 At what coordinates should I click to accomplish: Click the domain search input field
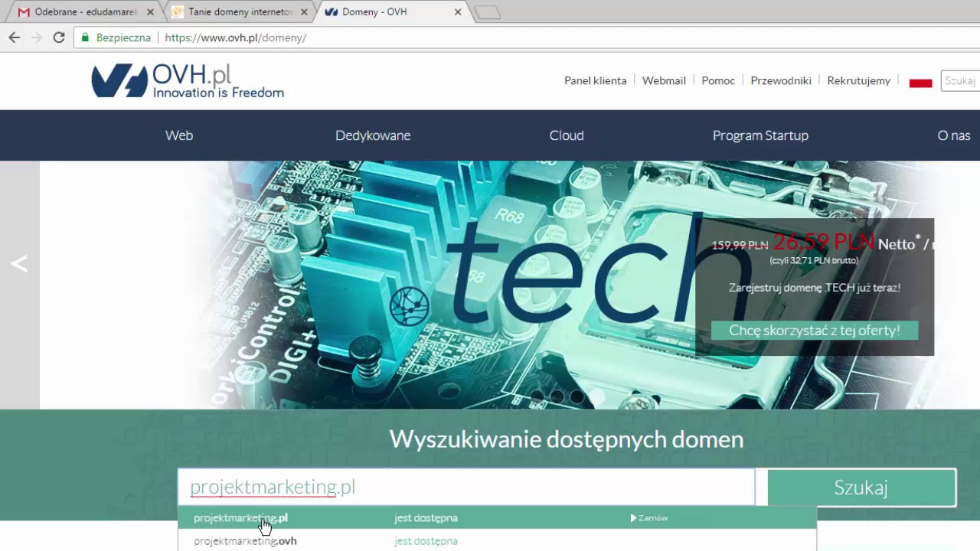tap(466, 487)
